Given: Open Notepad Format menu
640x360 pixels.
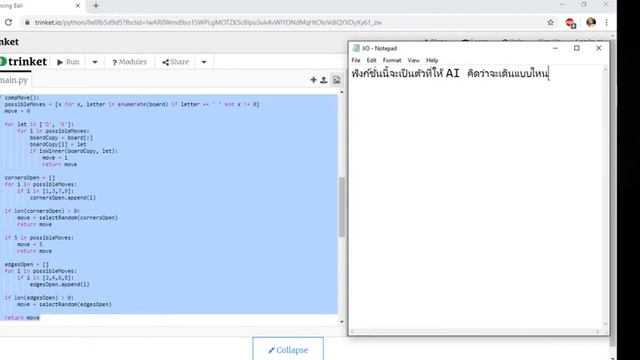Looking at the screenshot, I should click(x=392, y=60).
